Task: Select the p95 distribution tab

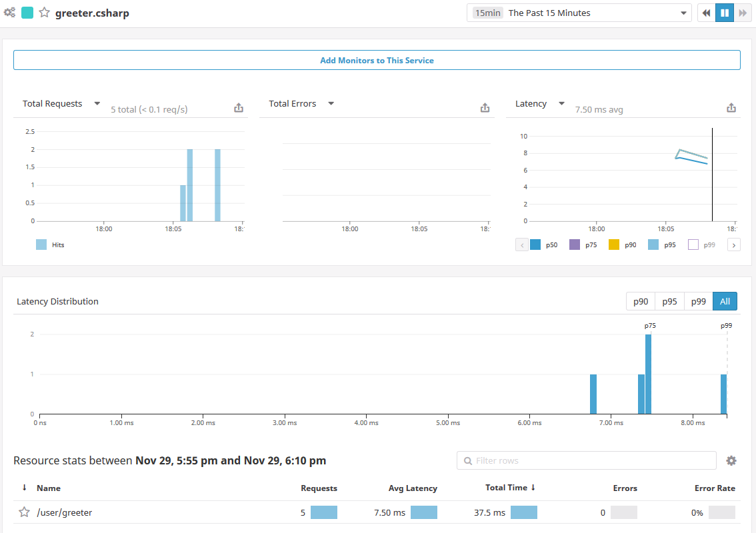Action: 669,301
